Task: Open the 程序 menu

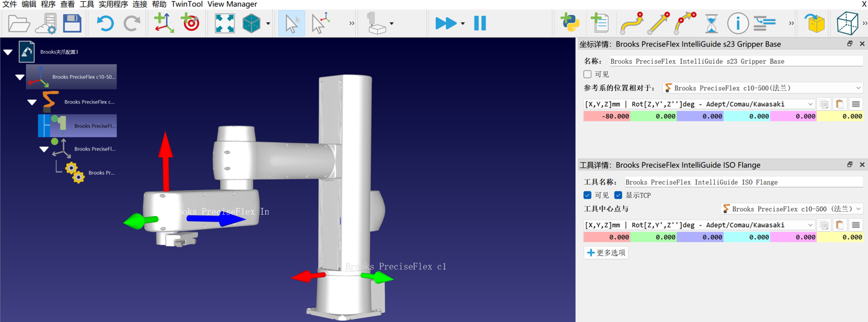Action: (x=48, y=4)
